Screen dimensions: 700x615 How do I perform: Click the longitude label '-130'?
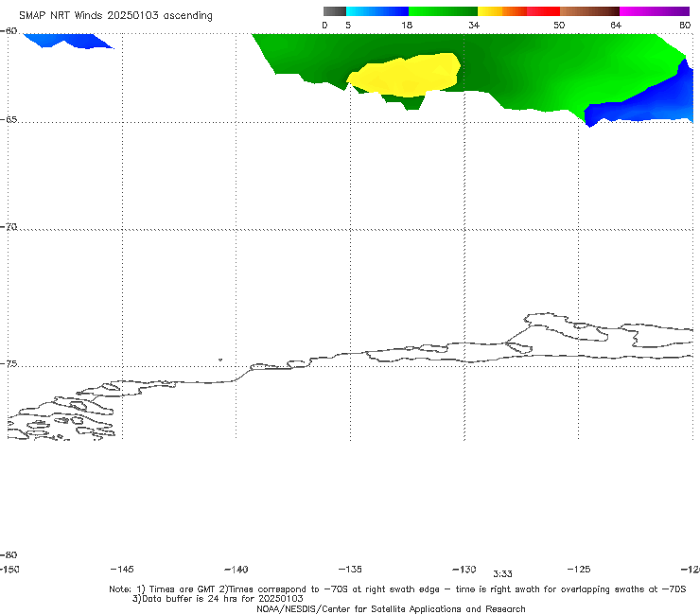pyautogui.click(x=464, y=570)
